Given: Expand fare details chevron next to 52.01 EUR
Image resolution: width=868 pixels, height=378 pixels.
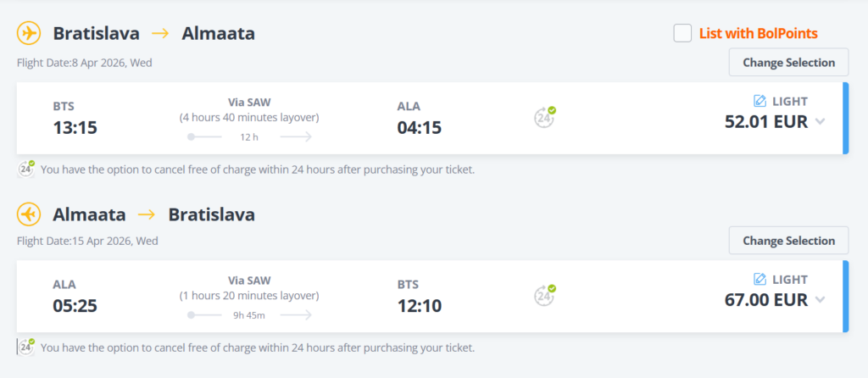Looking at the screenshot, I should (x=820, y=121).
